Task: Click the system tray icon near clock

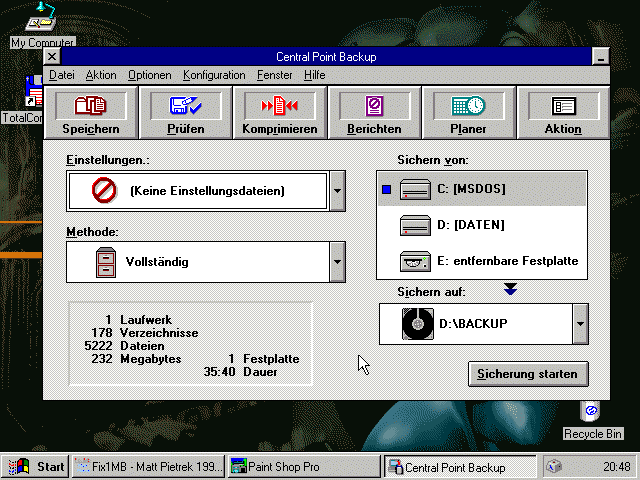Action: pos(554,466)
